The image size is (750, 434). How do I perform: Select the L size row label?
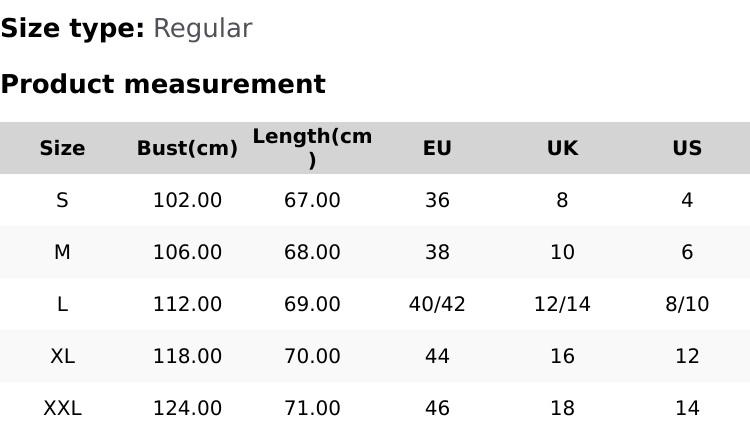[62, 304]
